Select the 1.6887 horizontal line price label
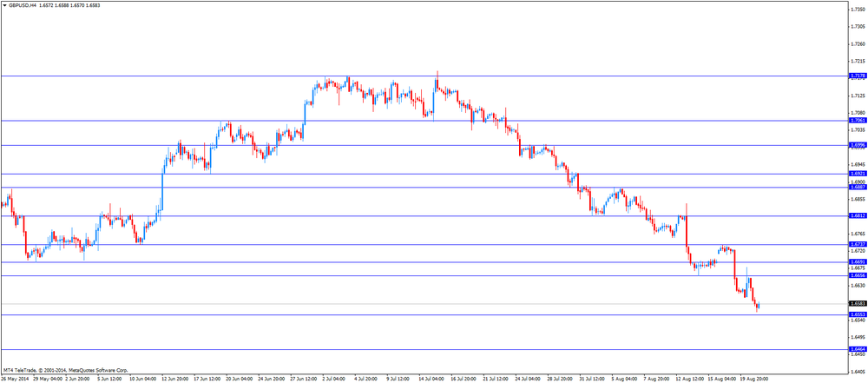The width and height of the screenshot is (868, 383). [858, 188]
